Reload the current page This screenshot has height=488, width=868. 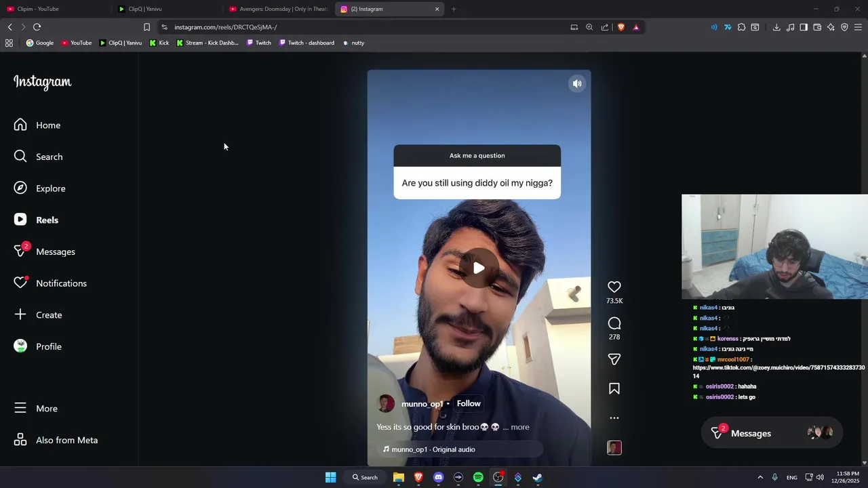[x=37, y=27]
